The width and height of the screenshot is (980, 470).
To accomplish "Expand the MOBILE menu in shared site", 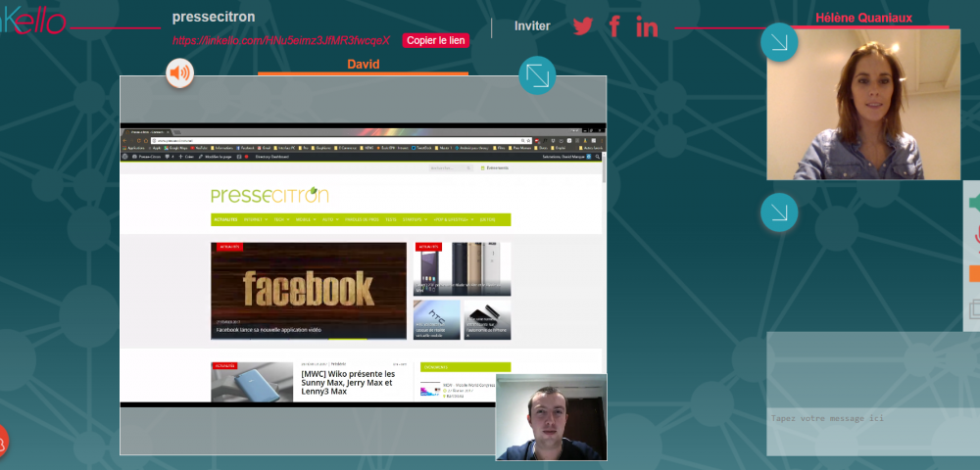I will (306, 219).
